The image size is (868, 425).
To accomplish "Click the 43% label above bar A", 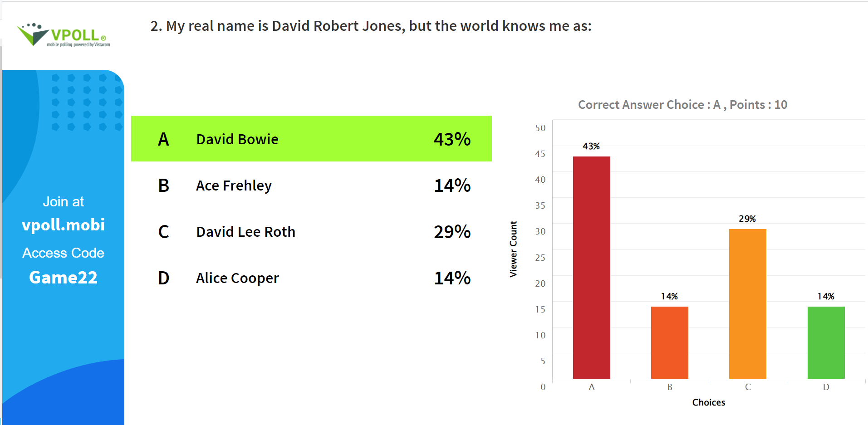I will tap(591, 146).
